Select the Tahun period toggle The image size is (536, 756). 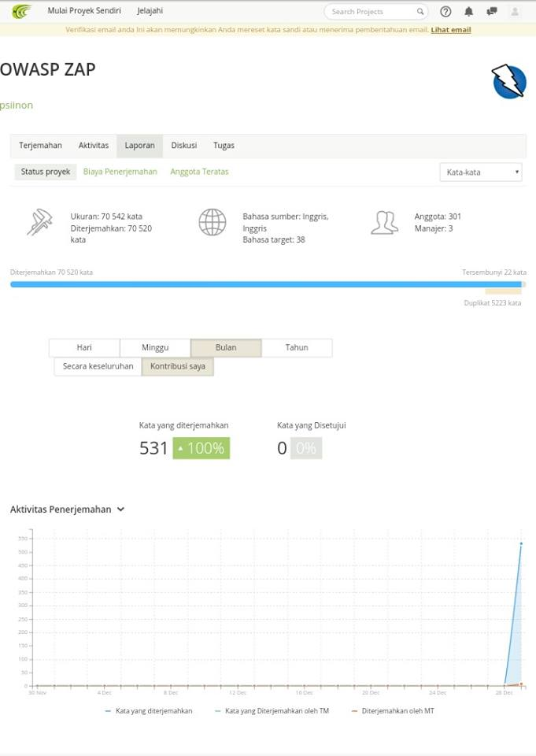pos(297,347)
